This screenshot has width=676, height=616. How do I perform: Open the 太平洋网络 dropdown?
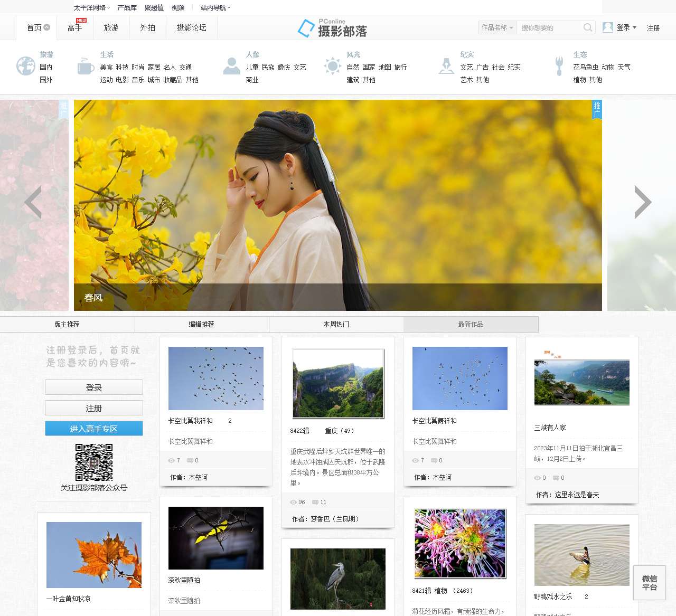(92, 7)
